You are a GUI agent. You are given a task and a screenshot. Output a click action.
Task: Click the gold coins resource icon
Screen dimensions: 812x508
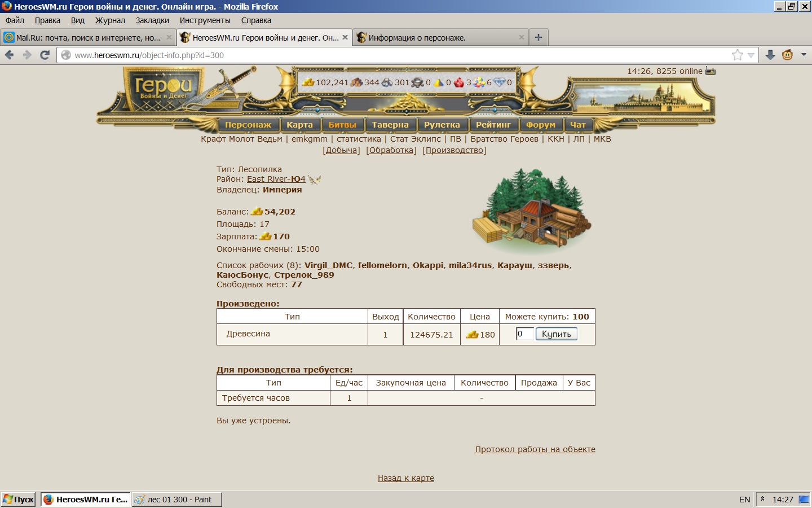pos(308,82)
